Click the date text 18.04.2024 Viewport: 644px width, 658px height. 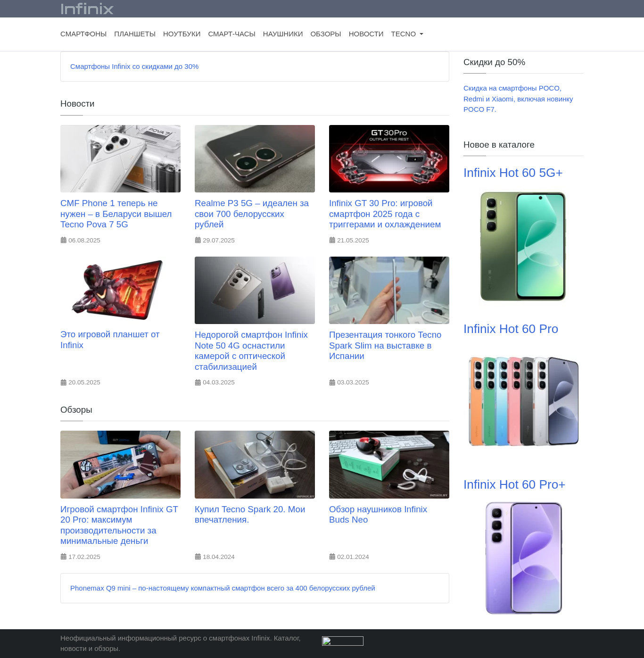pyautogui.click(x=219, y=557)
